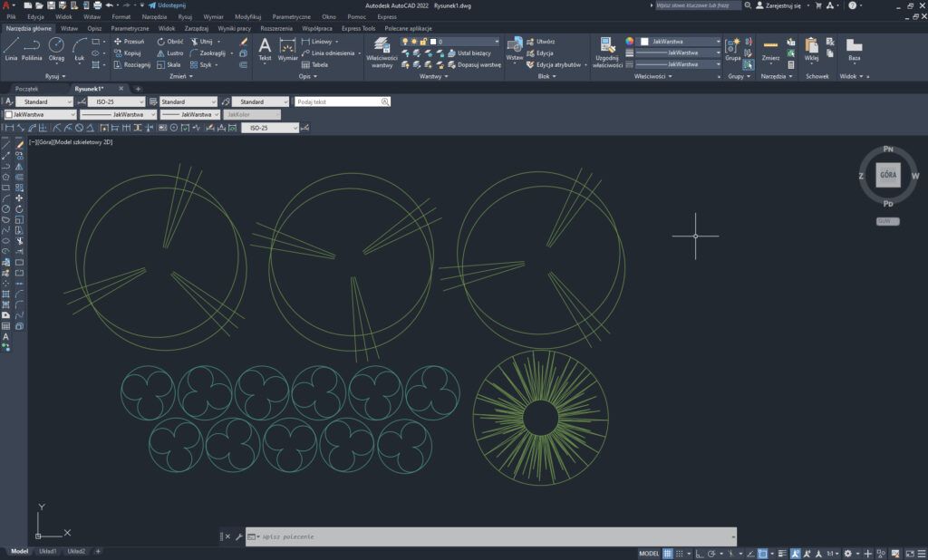Select the Linia (Line) drawing tool
928x560 pixels.
(11, 48)
